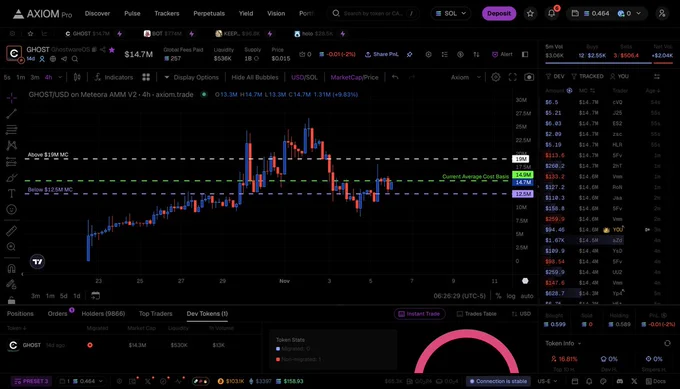Open the GHOST website globe icon
Viewport: 680px width, 389px height.
[53, 59]
